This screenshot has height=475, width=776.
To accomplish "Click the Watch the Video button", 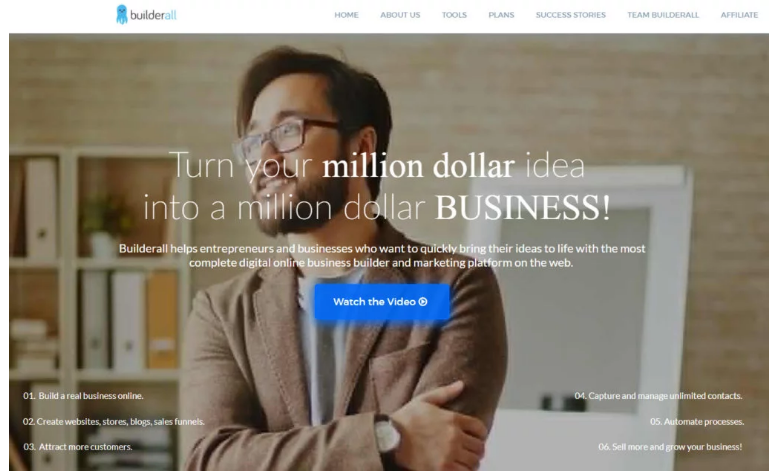I will (x=382, y=301).
